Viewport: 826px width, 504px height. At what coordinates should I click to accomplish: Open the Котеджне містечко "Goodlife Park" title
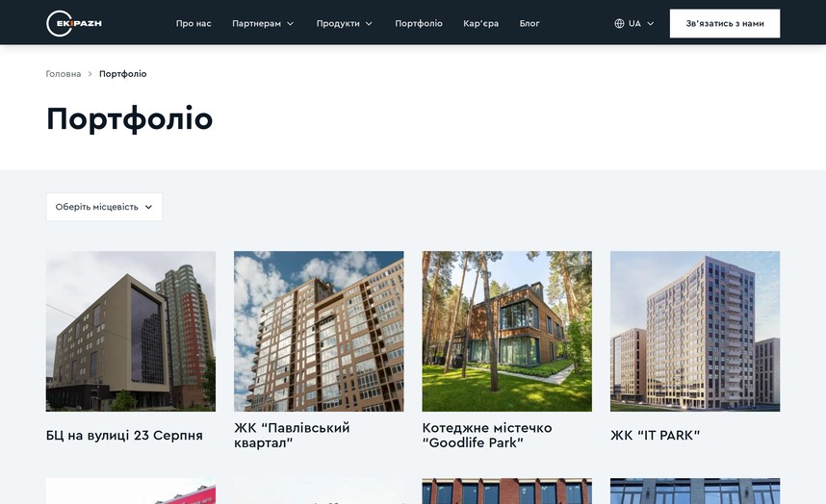pos(487,435)
